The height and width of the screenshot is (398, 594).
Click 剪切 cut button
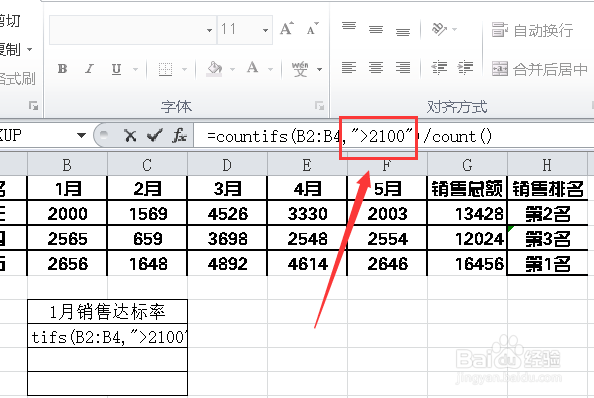pos(10,21)
